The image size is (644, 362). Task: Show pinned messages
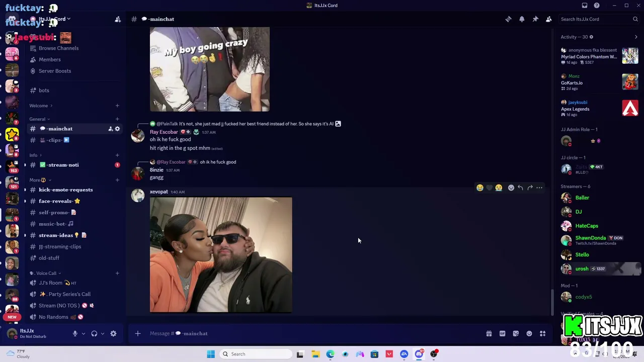pos(535,19)
